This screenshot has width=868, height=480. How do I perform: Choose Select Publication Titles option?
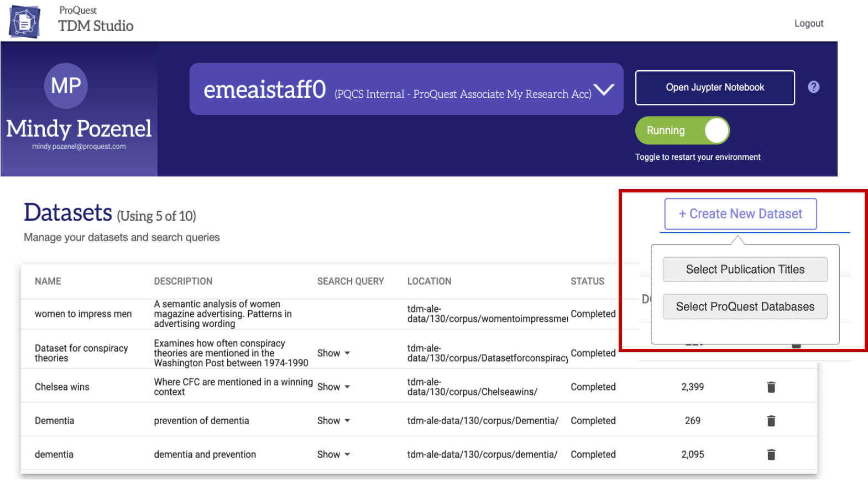(x=745, y=269)
